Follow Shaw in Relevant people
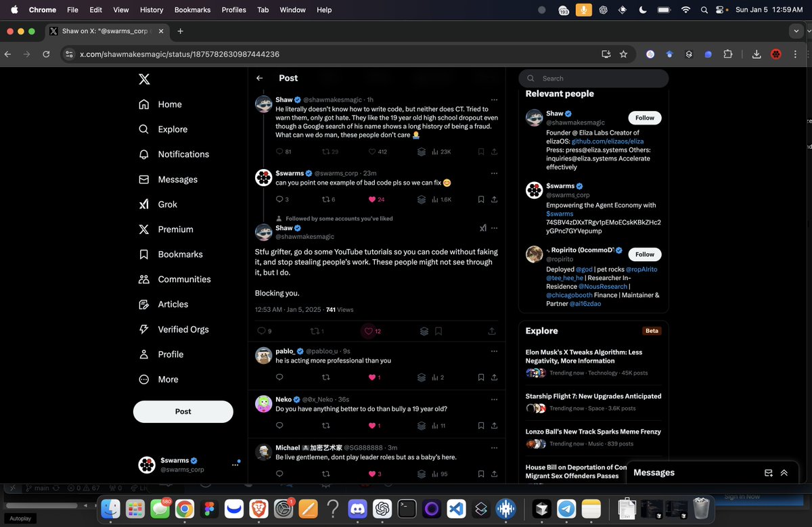 tap(645, 118)
